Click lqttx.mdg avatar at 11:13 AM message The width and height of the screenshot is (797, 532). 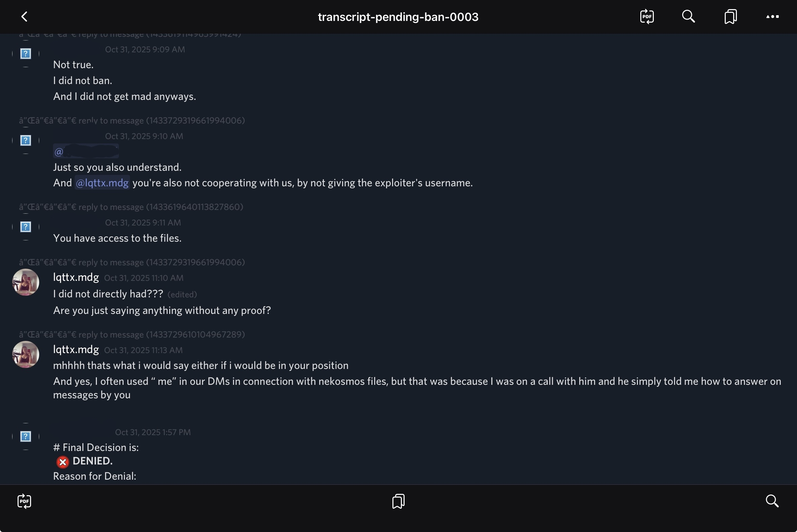(26, 354)
